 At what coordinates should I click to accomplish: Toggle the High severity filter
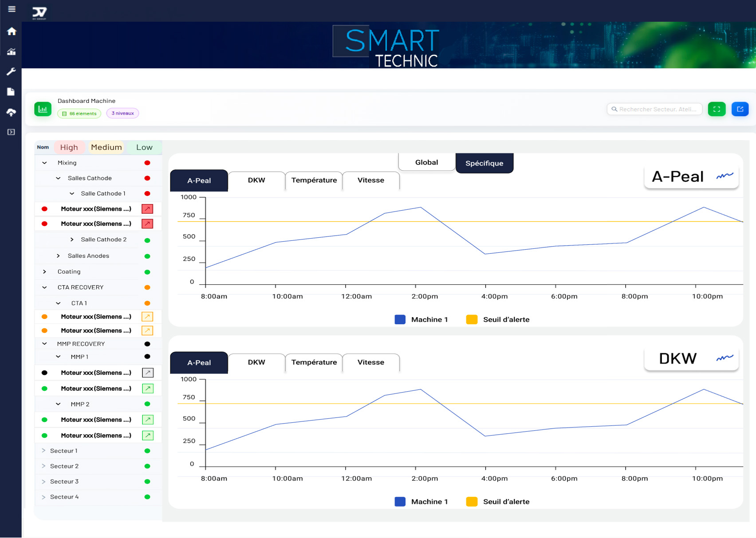(x=69, y=147)
